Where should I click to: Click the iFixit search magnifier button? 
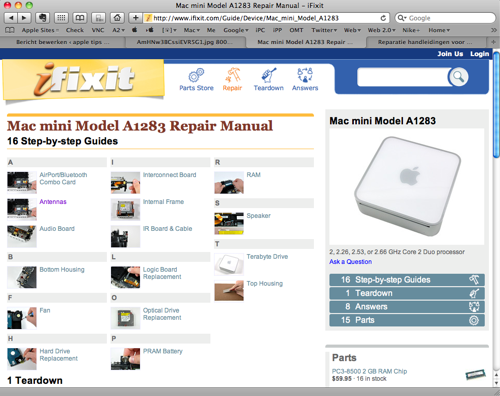458,77
